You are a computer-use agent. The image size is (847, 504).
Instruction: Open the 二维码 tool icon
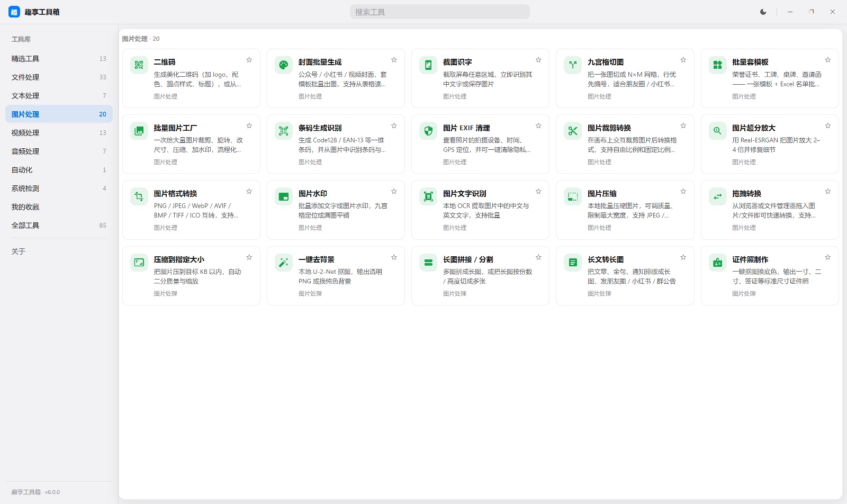coord(139,65)
